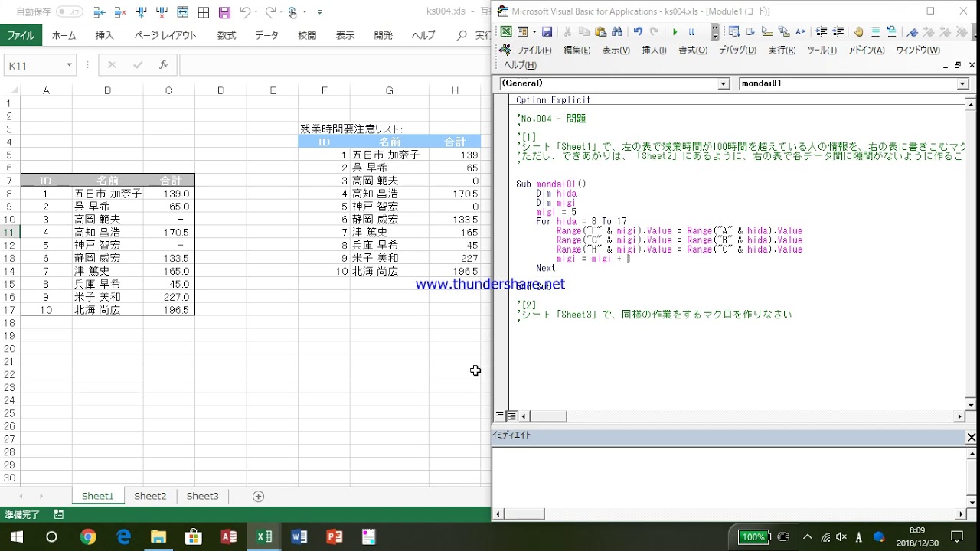
Task: Open the 開発 ribbon tab
Action: click(x=383, y=35)
